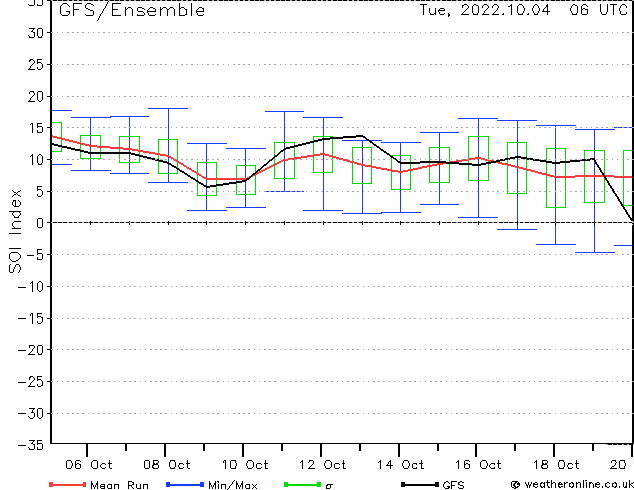Click the green sigma box at 08 Oct
634x490 pixels.
click(x=168, y=156)
